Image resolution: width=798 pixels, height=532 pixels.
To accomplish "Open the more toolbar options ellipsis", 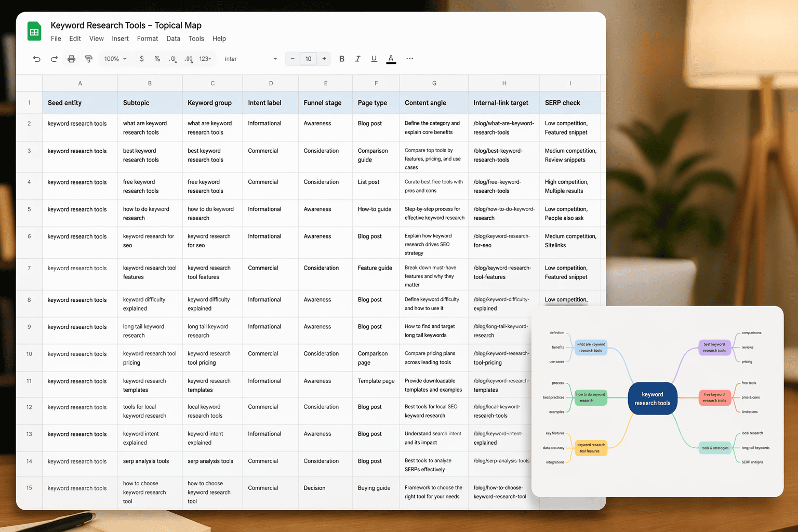I will [x=410, y=59].
